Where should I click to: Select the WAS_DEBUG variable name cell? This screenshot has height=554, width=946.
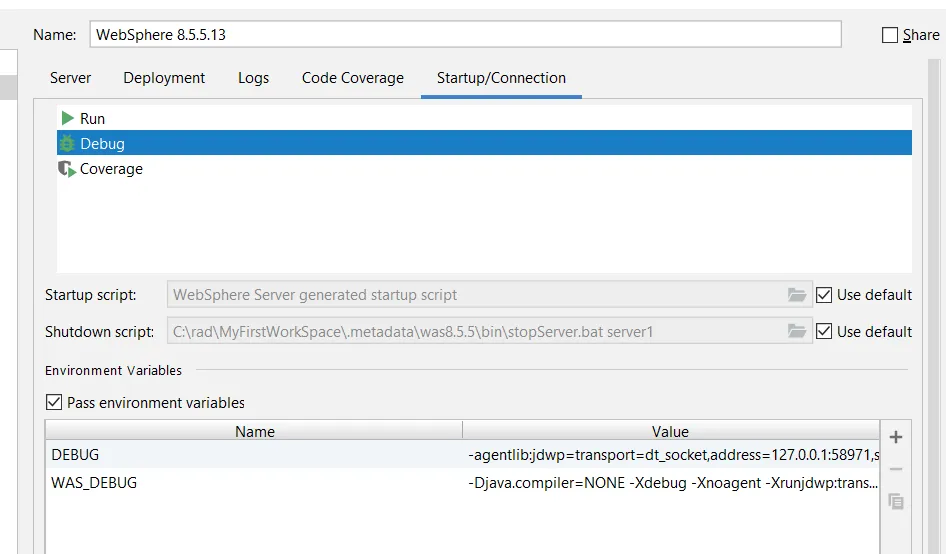tap(254, 483)
